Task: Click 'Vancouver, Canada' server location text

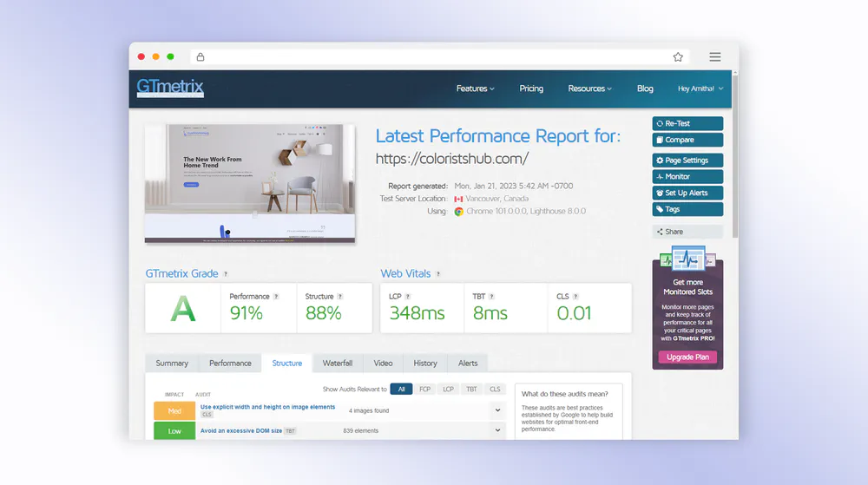Action: [x=496, y=199]
